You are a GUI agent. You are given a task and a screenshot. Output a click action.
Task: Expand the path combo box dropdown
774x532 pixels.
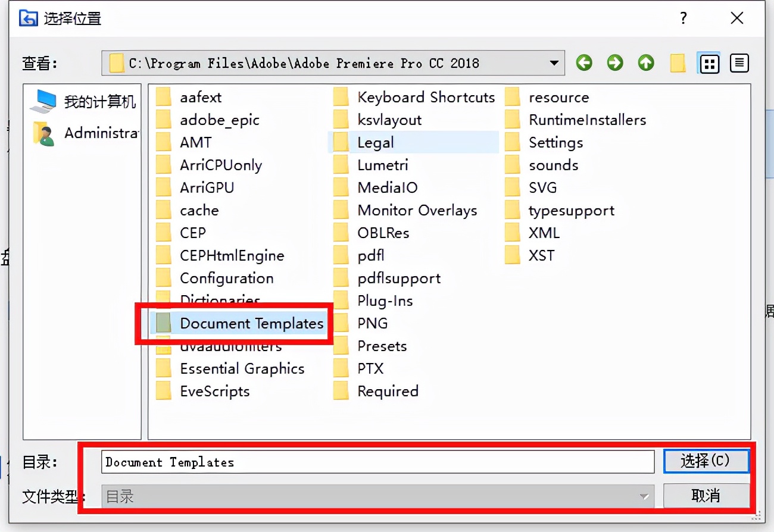[x=554, y=62]
